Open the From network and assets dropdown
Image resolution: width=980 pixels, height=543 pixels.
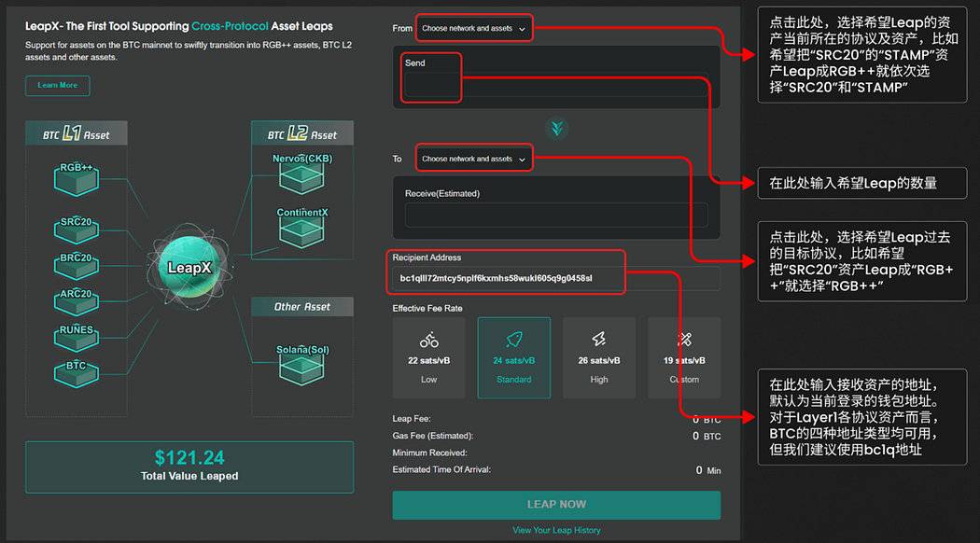[x=474, y=28]
